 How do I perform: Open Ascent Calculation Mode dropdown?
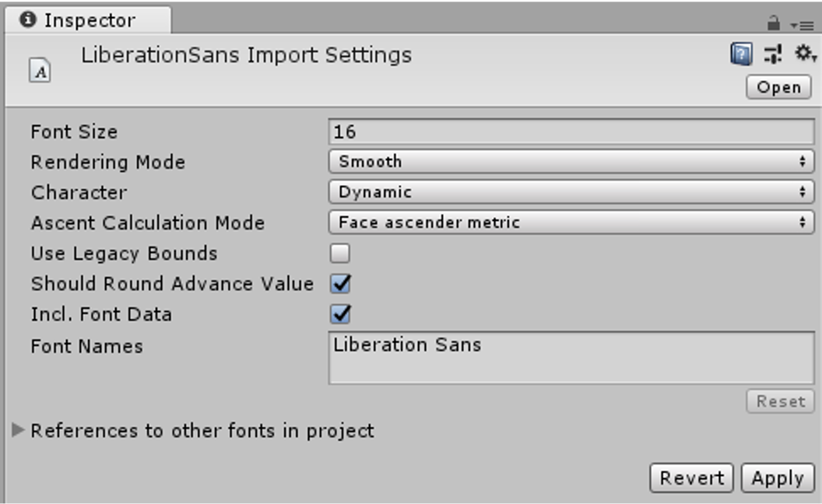pyautogui.click(x=571, y=222)
